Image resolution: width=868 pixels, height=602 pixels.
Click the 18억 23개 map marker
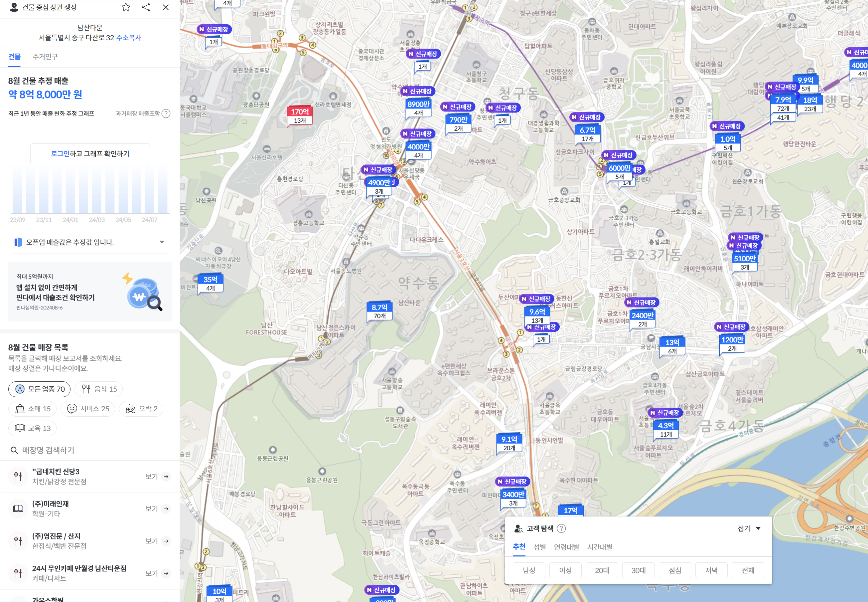(810, 104)
